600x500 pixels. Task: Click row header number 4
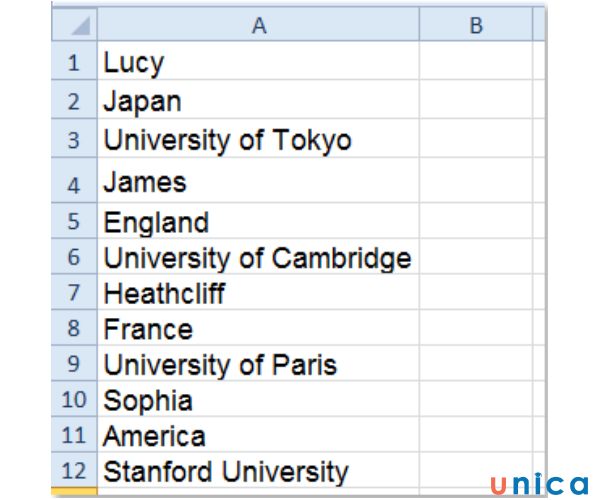point(75,182)
